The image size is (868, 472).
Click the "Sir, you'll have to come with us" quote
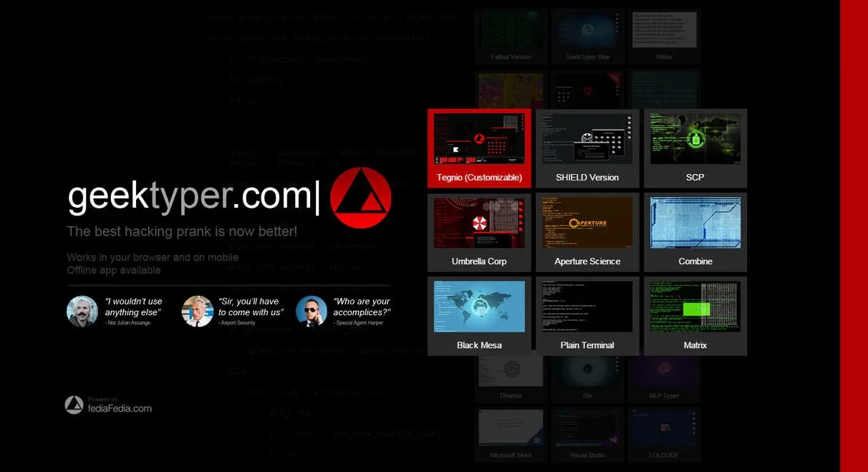(251, 307)
